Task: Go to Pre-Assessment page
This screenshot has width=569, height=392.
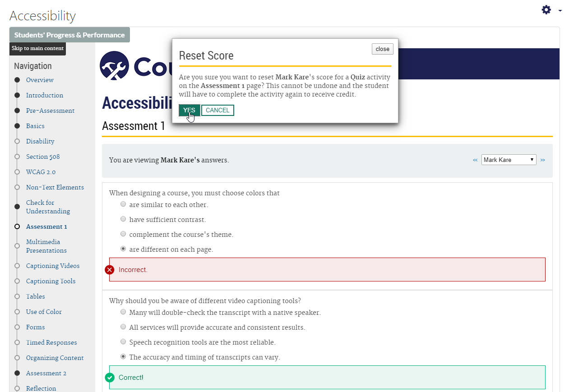Action: click(50, 111)
